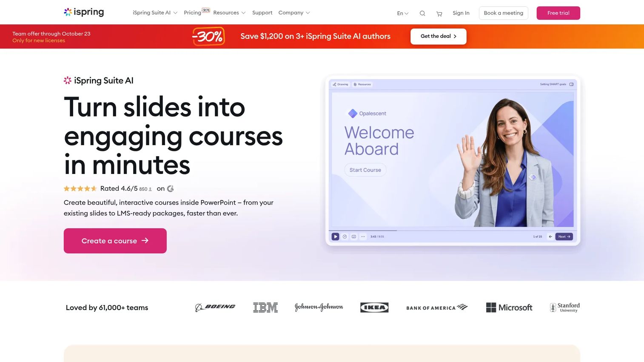Expand the Resources dropdown menu

point(229,13)
